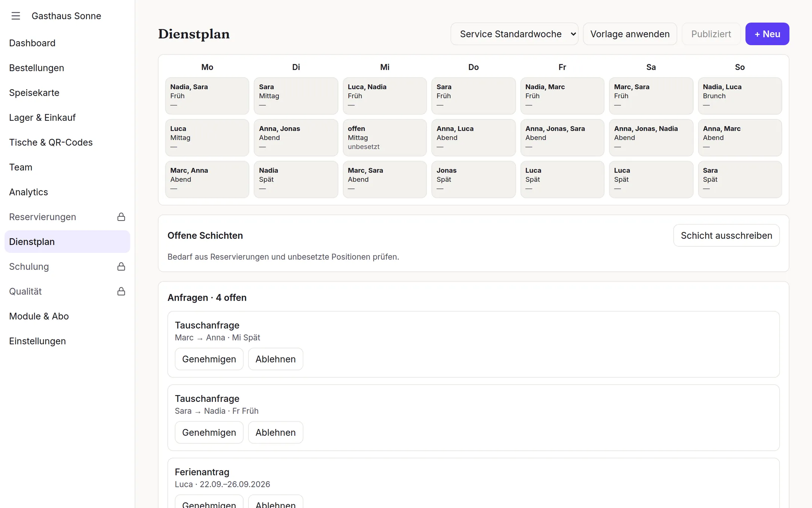Open Dashboard in the sidebar
The height and width of the screenshot is (508, 812).
point(67,43)
